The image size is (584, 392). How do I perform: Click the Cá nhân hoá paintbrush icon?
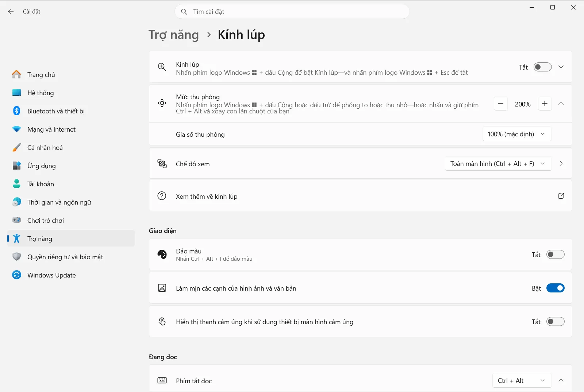point(16,147)
